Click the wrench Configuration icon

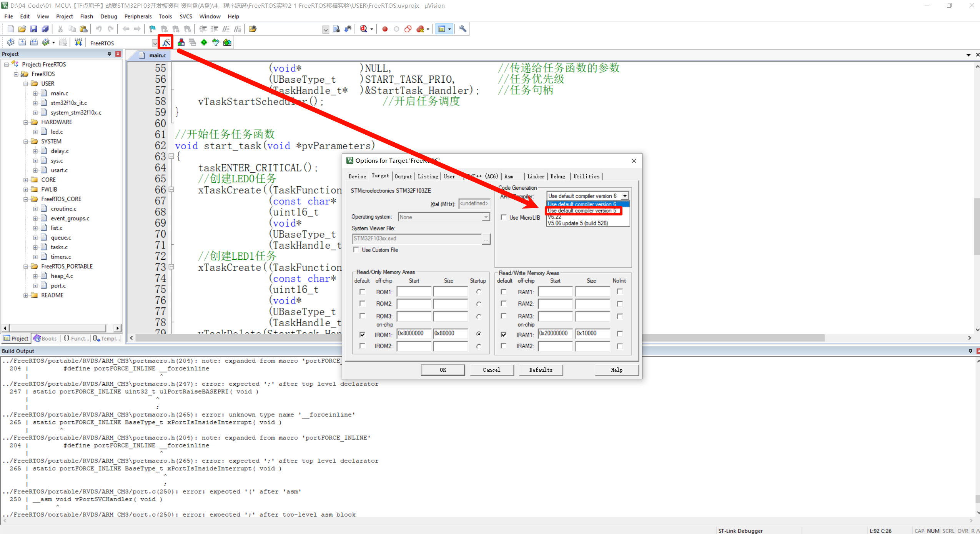pyautogui.click(x=463, y=29)
